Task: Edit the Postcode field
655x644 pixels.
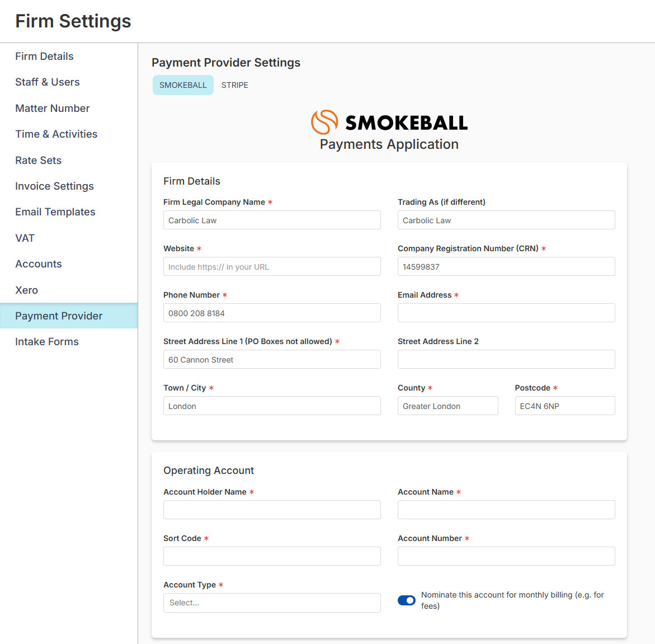Action: 565,406
